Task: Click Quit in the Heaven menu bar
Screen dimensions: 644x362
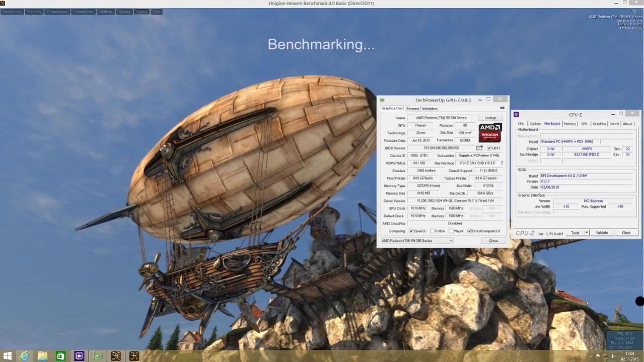Action: [x=157, y=12]
